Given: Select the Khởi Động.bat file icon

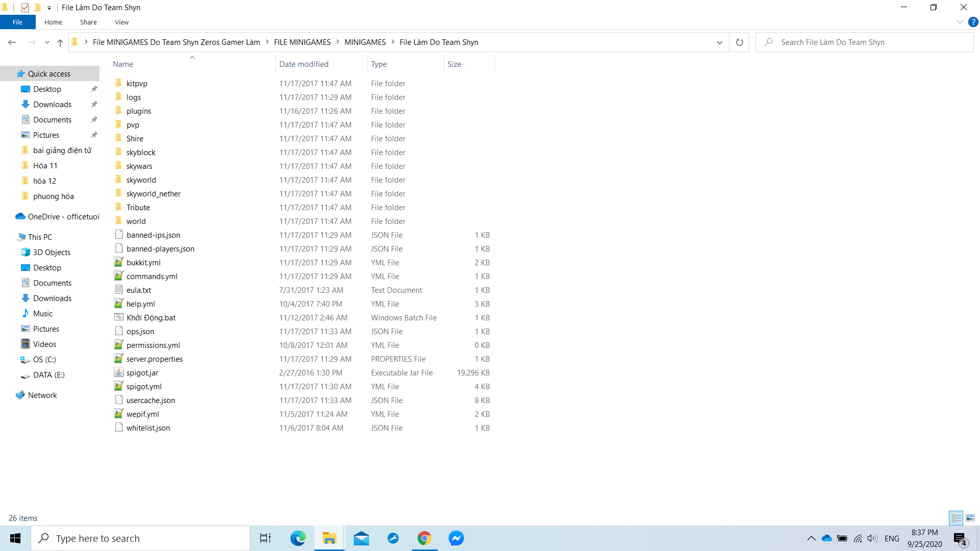Looking at the screenshot, I should [119, 317].
